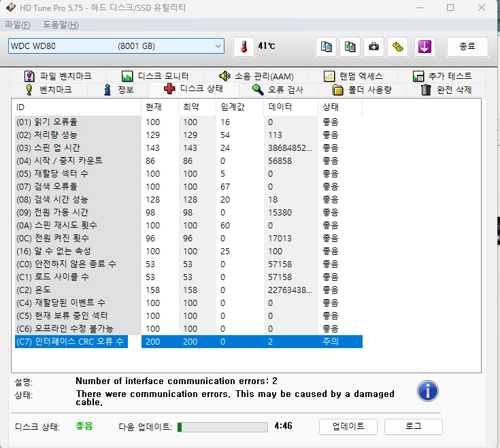The image size is (500, 448).
Task: Switch to the 추가 테스트 tab
Action: (x=442, y=76)
